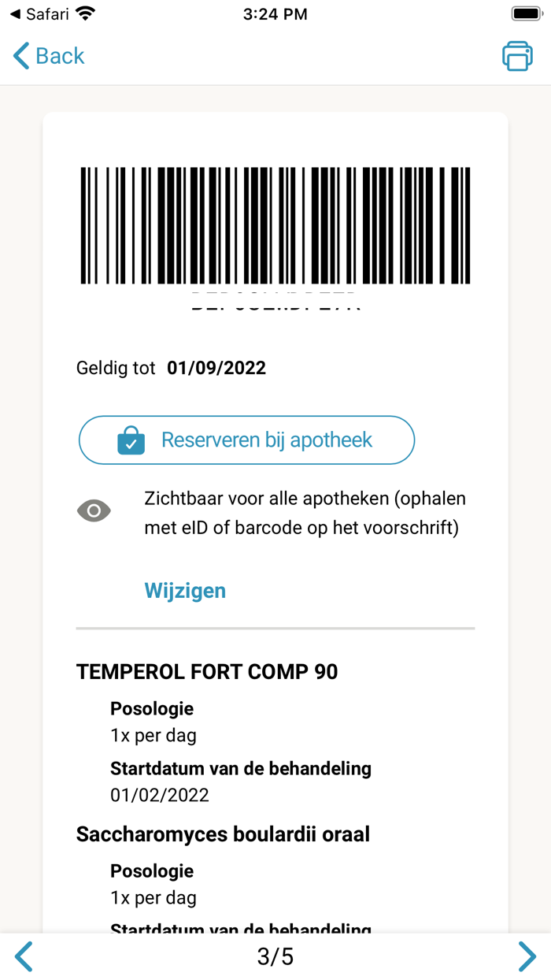Tap the Startdatum 01/02/2022 value
Viewport: 551px width, 980px height.
click(160, 794)
